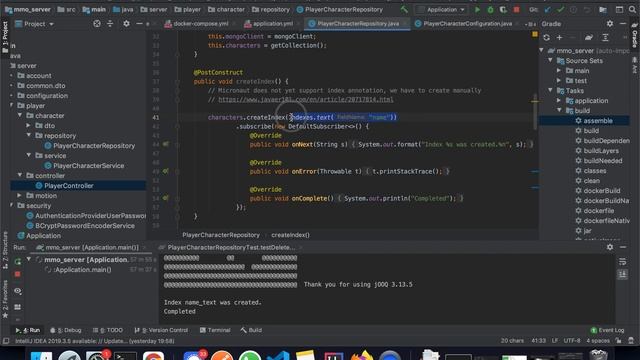
Task: Open the Build tool window
Action: tap(251, 330)
